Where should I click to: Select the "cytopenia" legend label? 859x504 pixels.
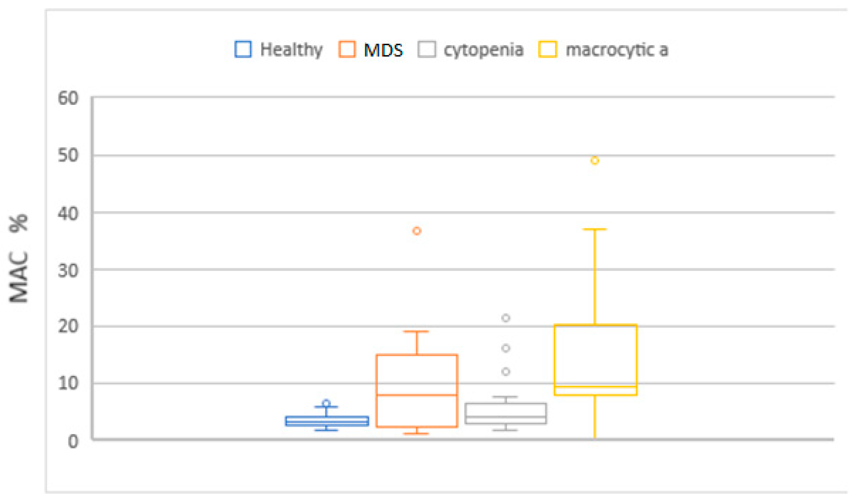483,50
